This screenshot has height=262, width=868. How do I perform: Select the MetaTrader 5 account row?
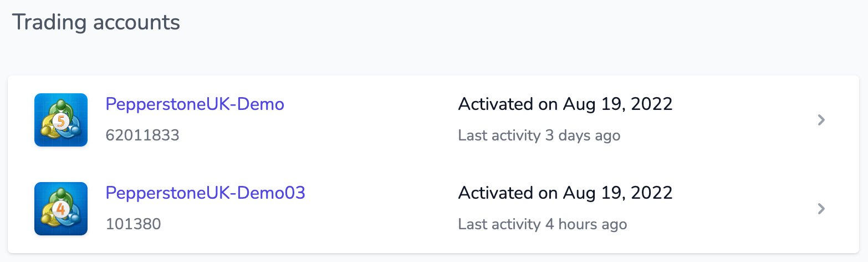pos(433,120)
